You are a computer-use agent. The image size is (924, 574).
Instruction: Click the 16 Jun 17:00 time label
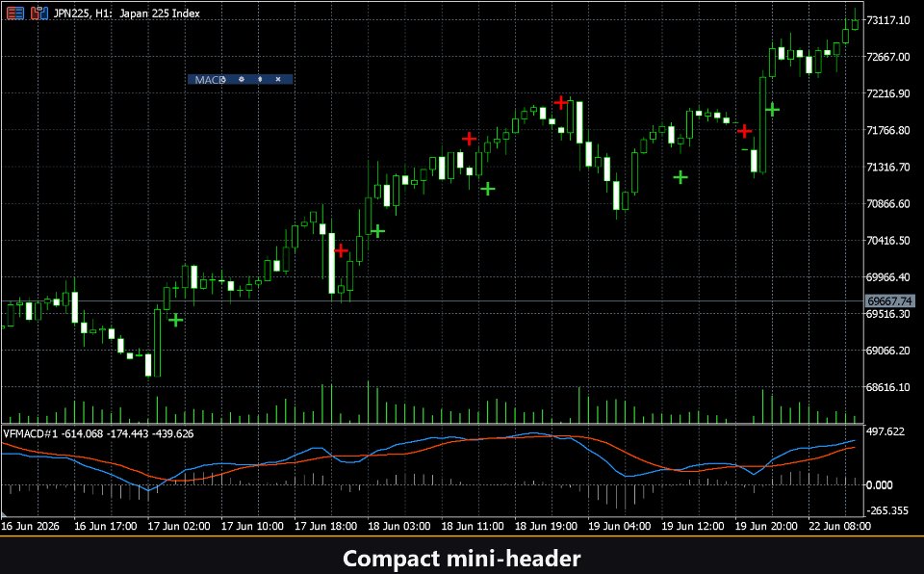tap(106, 526)
